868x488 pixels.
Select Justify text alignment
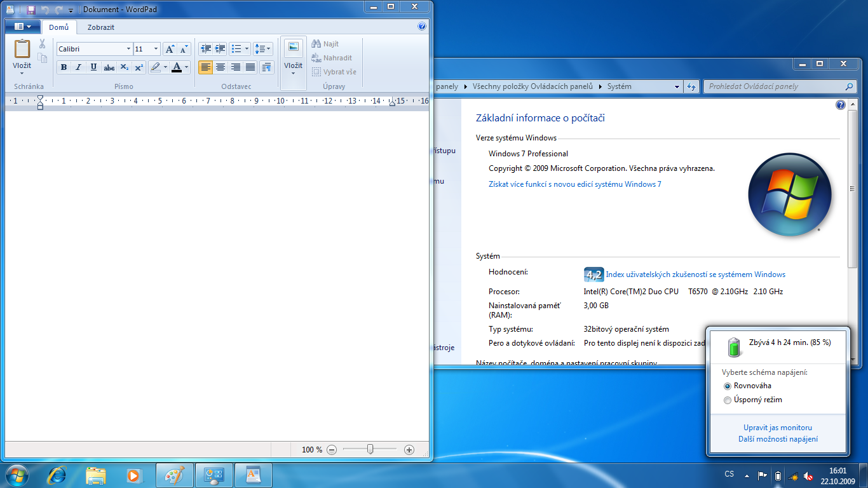tap(250, 67)
